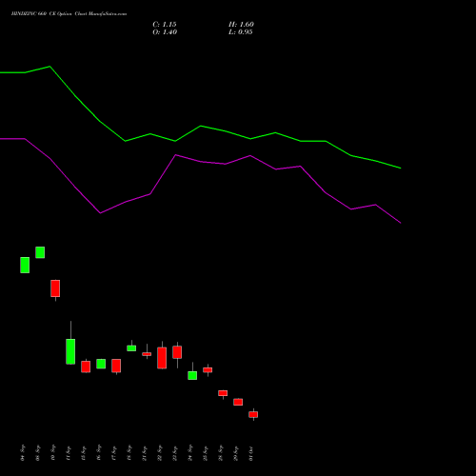Select the last red candle for 01 Oct
Screen dimensions: 476x476
[x=253, y=414]
